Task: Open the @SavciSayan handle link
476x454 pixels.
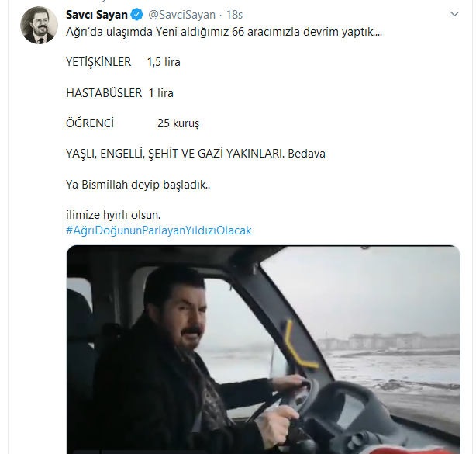Action: [178, 14]
